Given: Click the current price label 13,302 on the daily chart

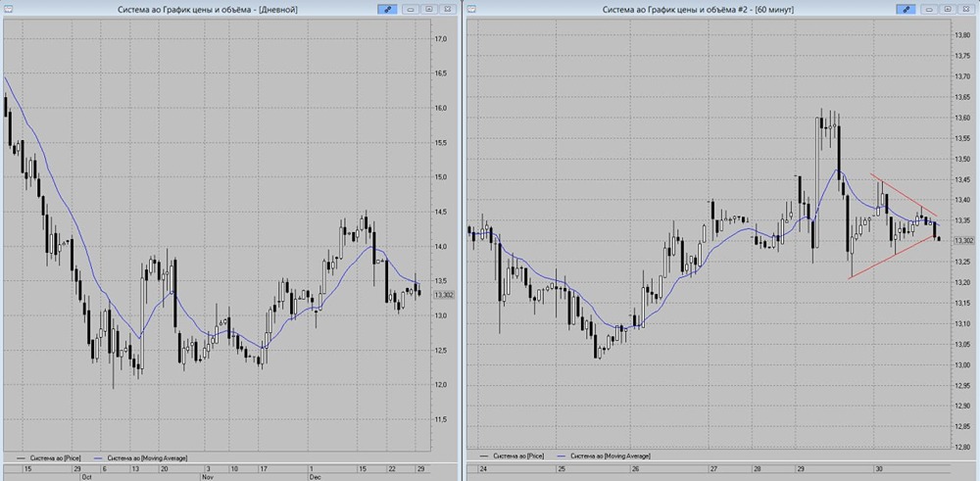Looking at the screenshot, I should tap(443, 295).
